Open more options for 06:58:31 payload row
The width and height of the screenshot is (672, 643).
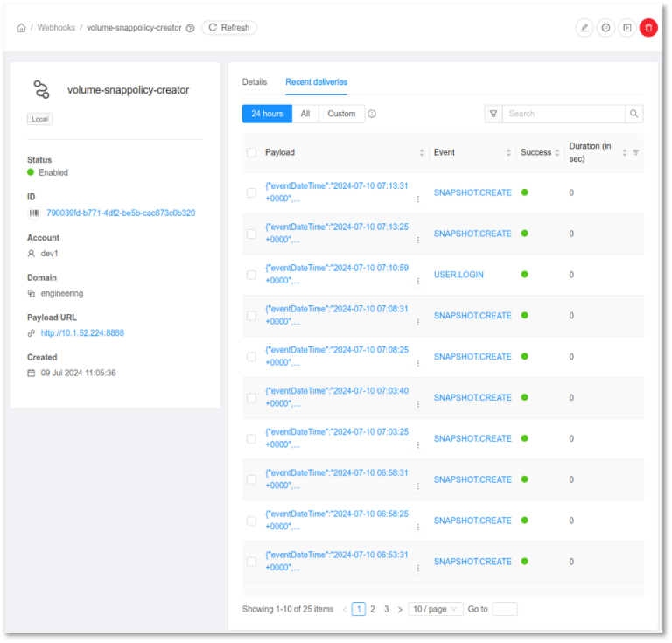[418, 486]
